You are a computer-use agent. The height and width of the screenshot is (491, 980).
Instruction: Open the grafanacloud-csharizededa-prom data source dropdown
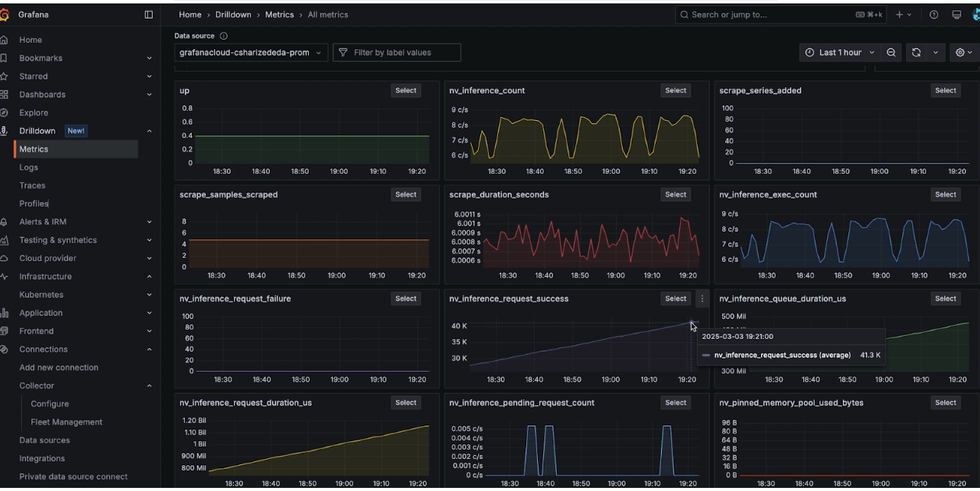pyautogui.click(x=250, y=52)
